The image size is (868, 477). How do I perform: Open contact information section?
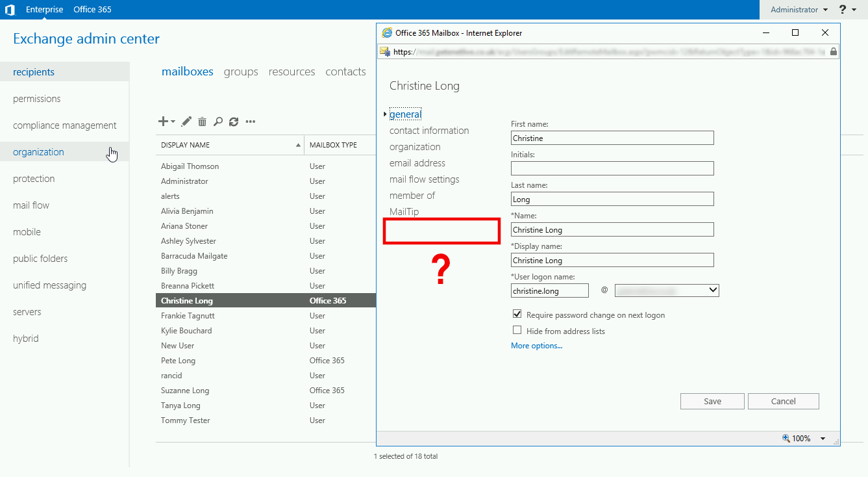pos(429,131)
